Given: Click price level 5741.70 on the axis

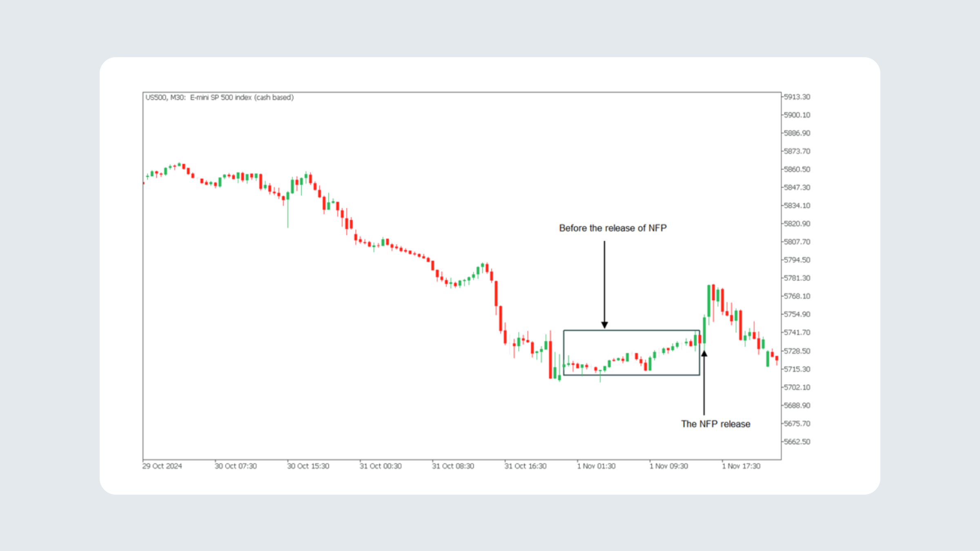Looking at the screenshot, I should click(x=797, y=333).
